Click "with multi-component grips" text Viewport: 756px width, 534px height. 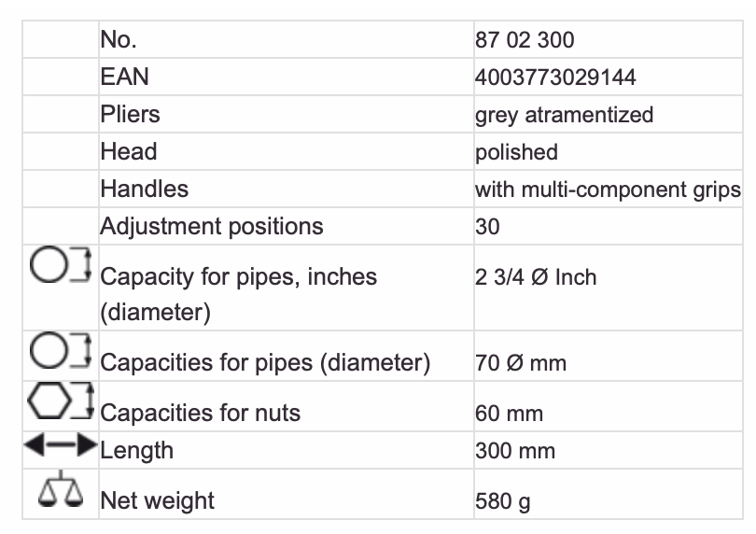(608, 190)
